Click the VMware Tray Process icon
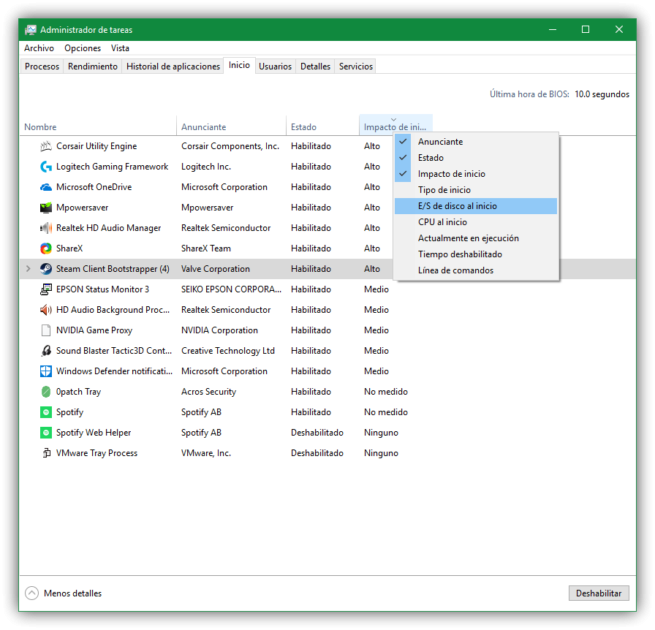The image size is (655, 630). [46, 453]
